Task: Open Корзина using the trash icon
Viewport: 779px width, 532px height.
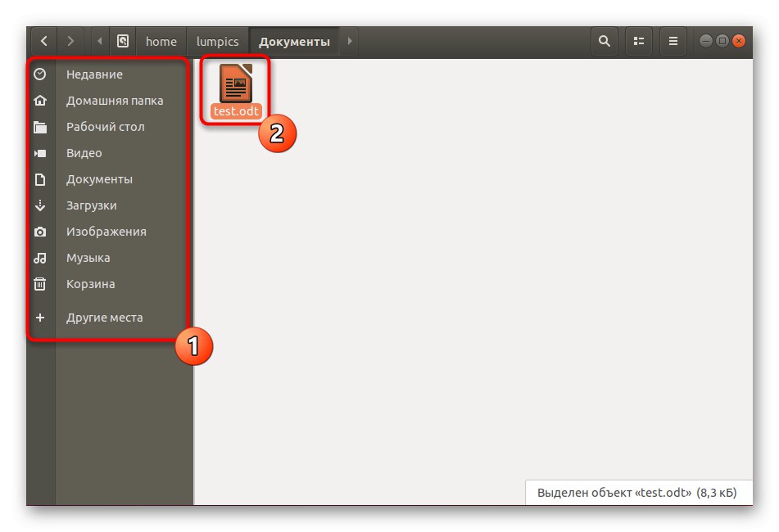Action: [40, 284]
